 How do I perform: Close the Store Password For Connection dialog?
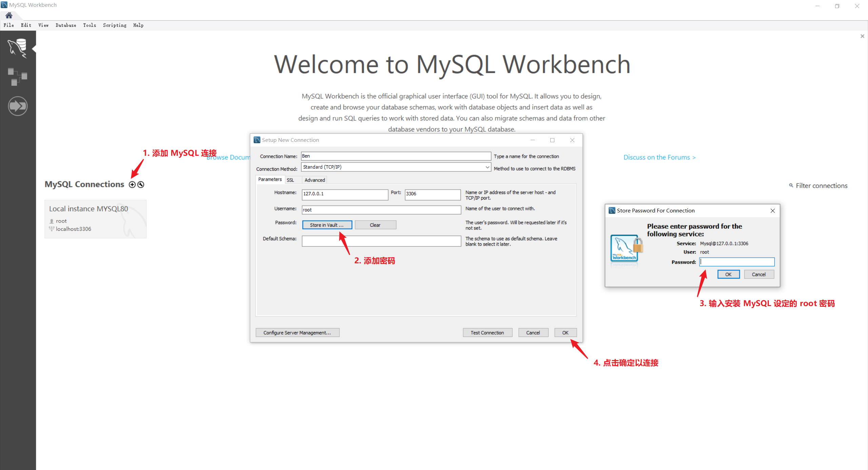click(773, 211)
